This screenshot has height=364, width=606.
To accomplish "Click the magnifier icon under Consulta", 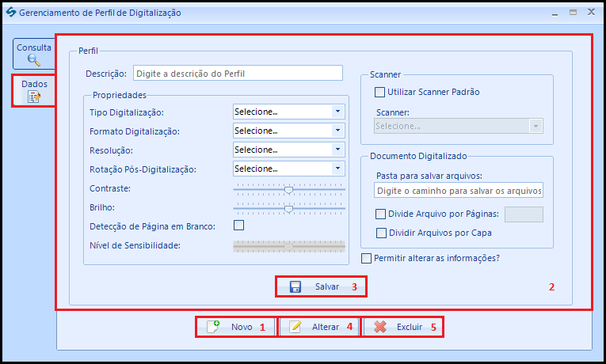I will 33,60.
